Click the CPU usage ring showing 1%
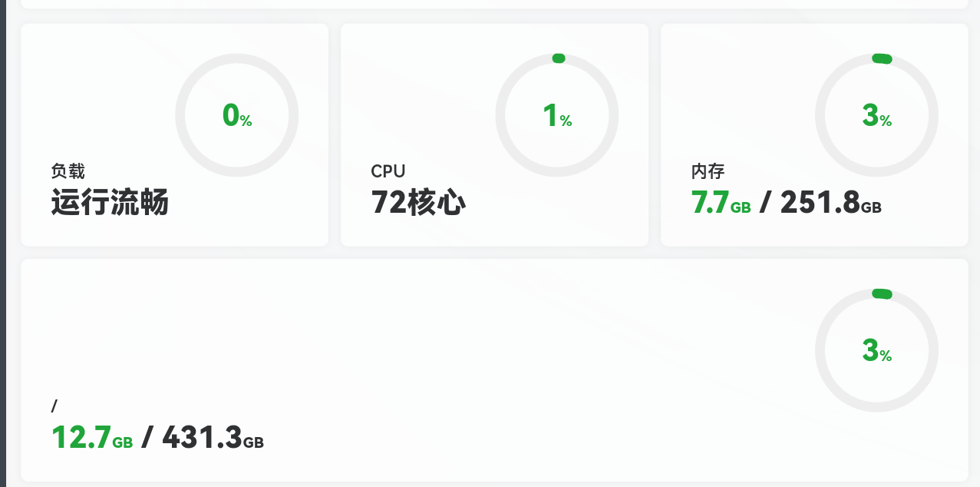The height and width of the screenshot is (487, 980). [x=557, y=115]
